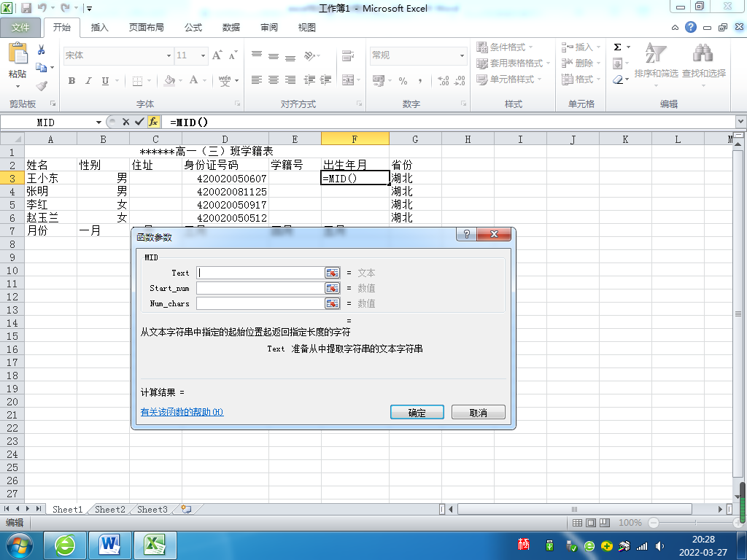The height and width of the screenshot is (560, 747).
Task: Click the zoom slider in status bar
Action: point(695,523)
